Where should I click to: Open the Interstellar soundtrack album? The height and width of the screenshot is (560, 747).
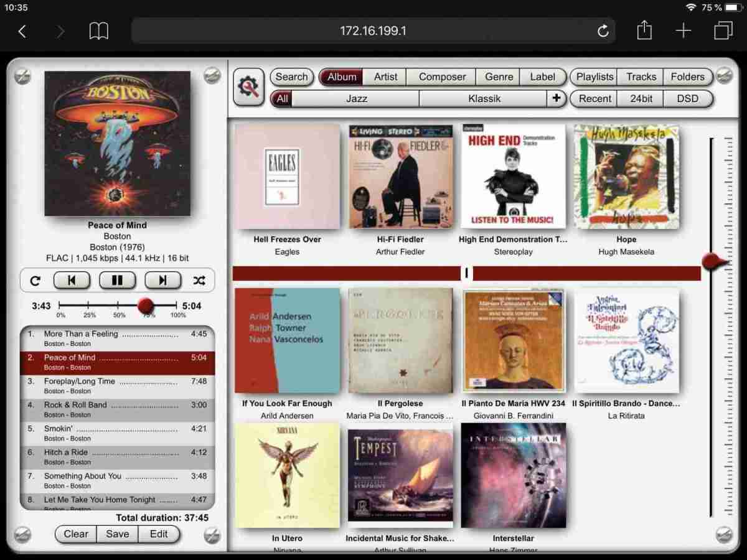point(514,475)
